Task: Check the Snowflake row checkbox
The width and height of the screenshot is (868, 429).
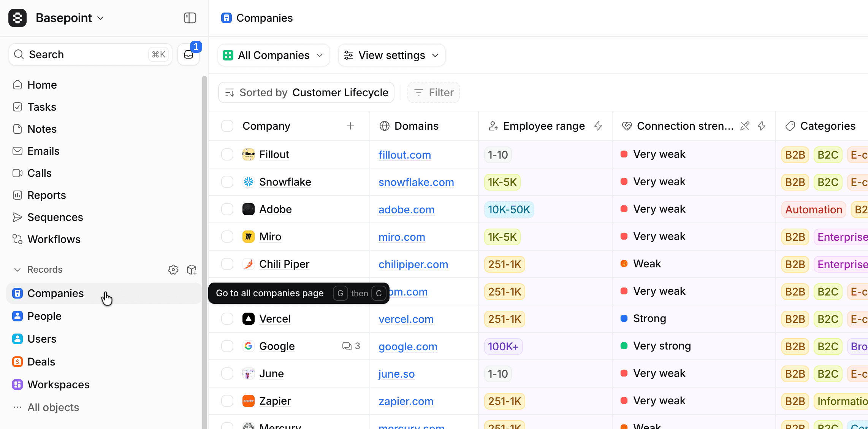Action: (x=227, y=182)
